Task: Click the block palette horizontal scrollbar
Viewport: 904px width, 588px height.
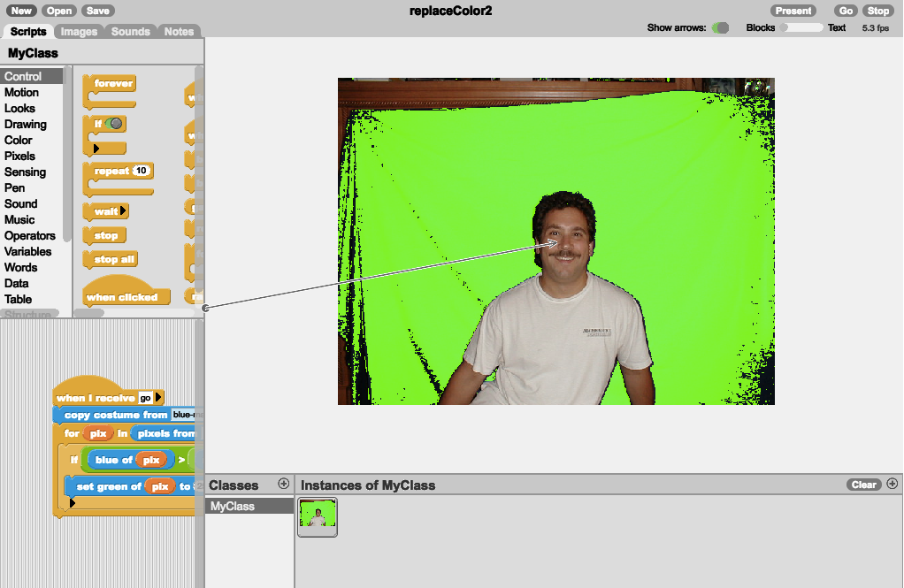Action: (x=89, y=313)
